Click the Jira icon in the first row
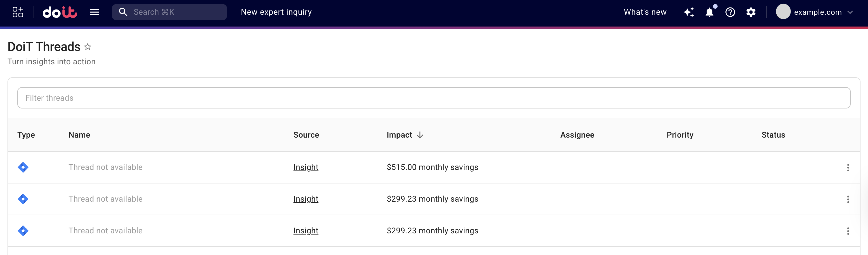Viewport: 868px width, 255px height. tap(23, 167)
